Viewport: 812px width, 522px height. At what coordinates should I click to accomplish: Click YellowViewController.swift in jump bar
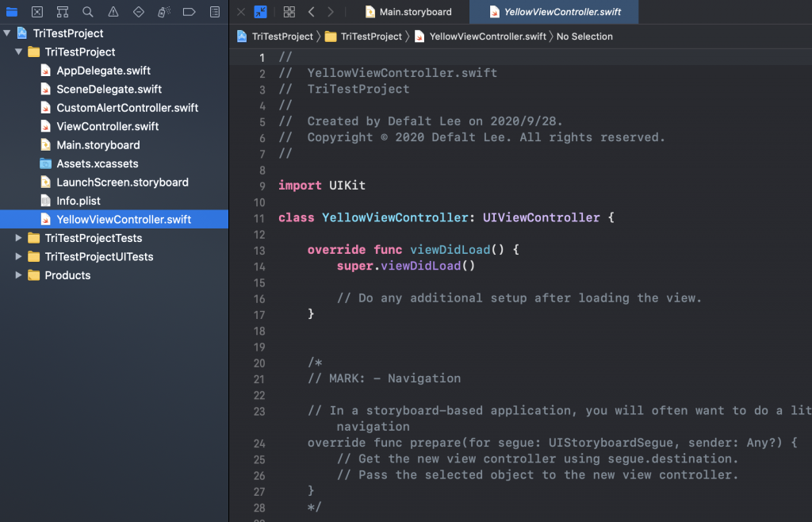tap(481, 36)
